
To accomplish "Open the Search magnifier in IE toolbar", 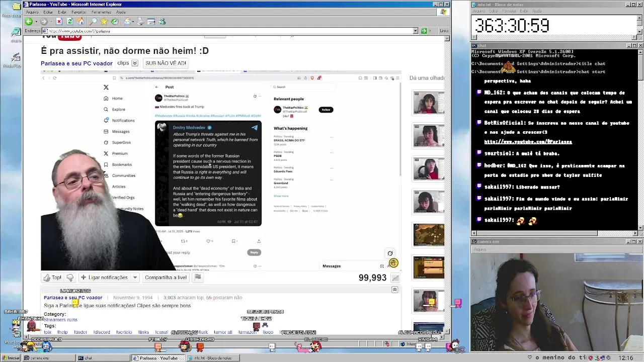I will coord(93,22).
